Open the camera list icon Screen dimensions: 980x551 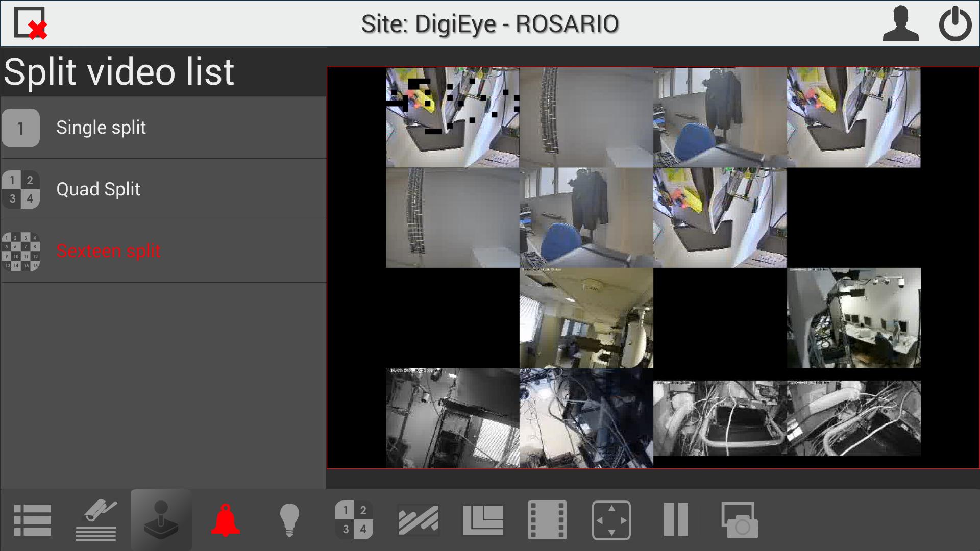tap(96, 520)
